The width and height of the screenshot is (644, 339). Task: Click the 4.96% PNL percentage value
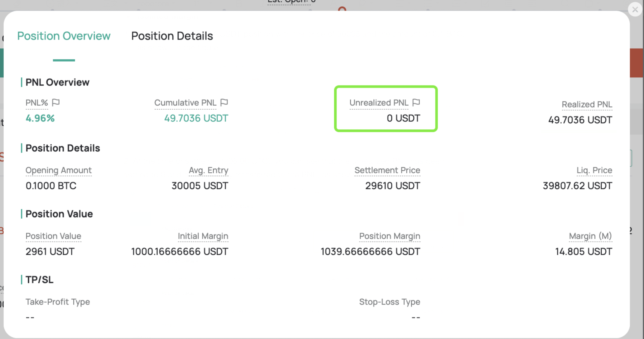pos(40,118)
